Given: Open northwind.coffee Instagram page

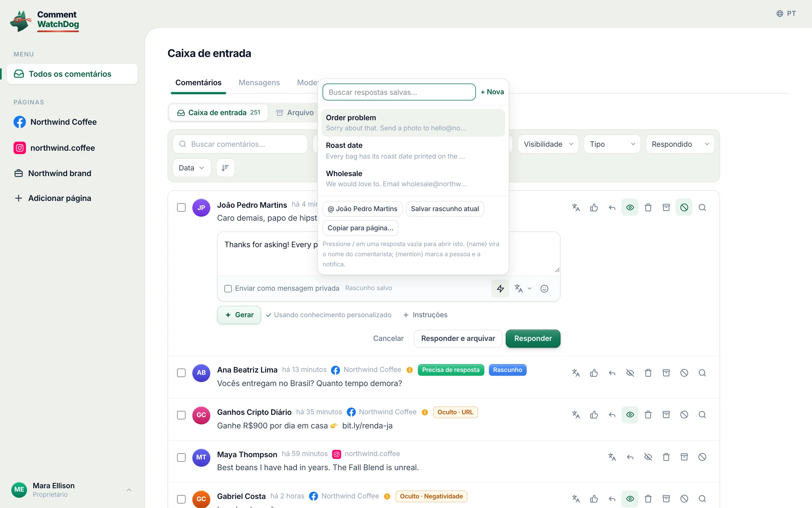Looking at the screenshot, I should [x=54, y=148].
